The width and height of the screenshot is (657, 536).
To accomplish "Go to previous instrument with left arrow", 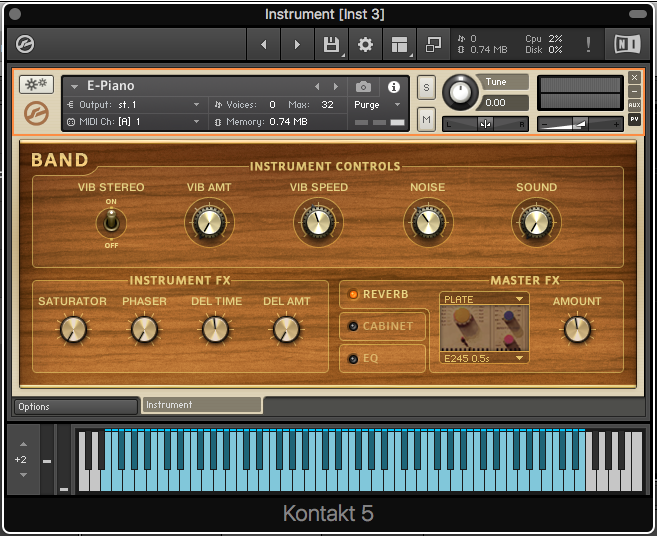I will [264, 44].
